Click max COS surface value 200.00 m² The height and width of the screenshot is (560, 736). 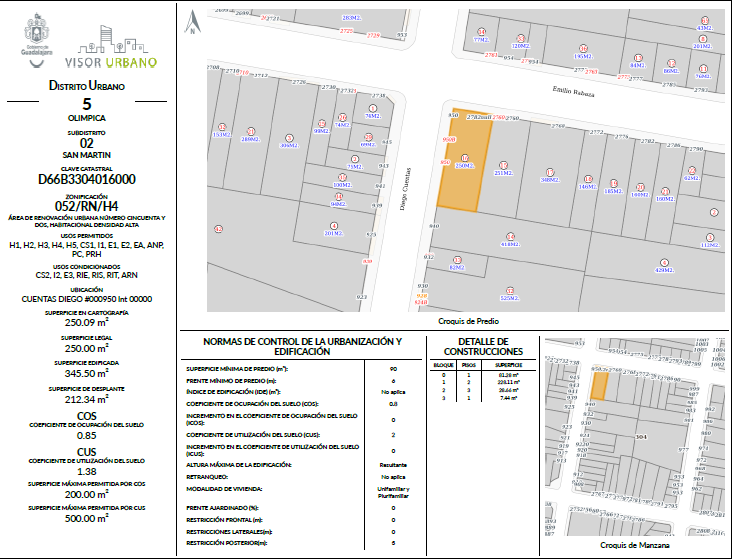[87, 494]
